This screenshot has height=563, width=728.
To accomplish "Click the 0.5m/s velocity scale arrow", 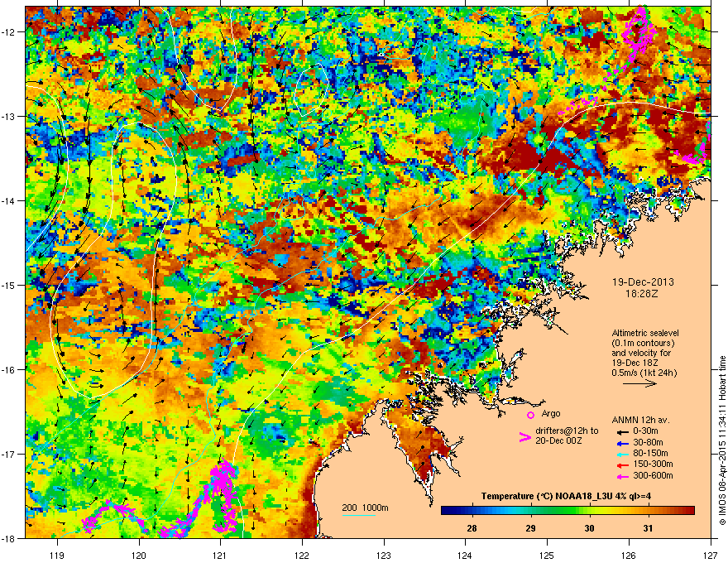I will click(639, 383).
